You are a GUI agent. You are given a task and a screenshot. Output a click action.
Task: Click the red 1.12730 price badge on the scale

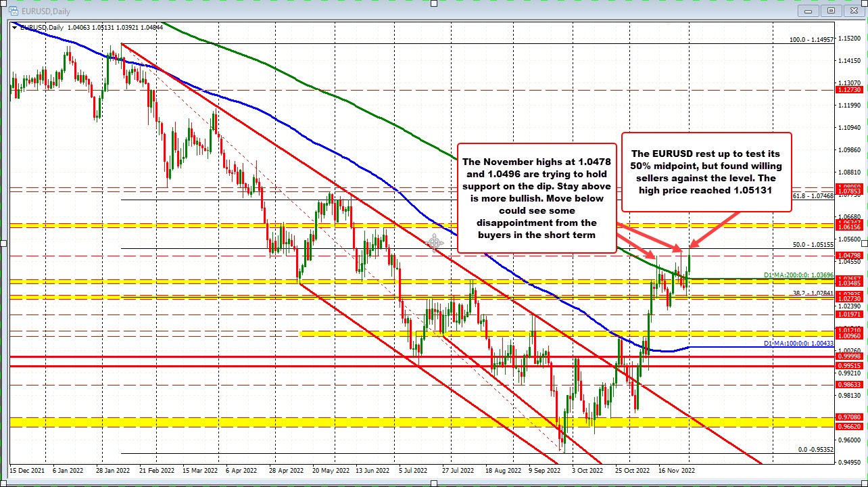click(x=851, y=89)
